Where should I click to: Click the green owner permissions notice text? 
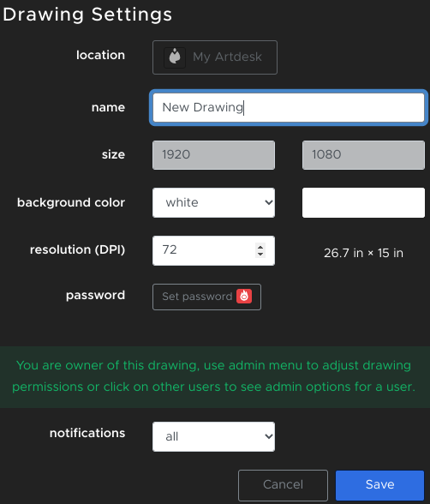click(214, 376)
